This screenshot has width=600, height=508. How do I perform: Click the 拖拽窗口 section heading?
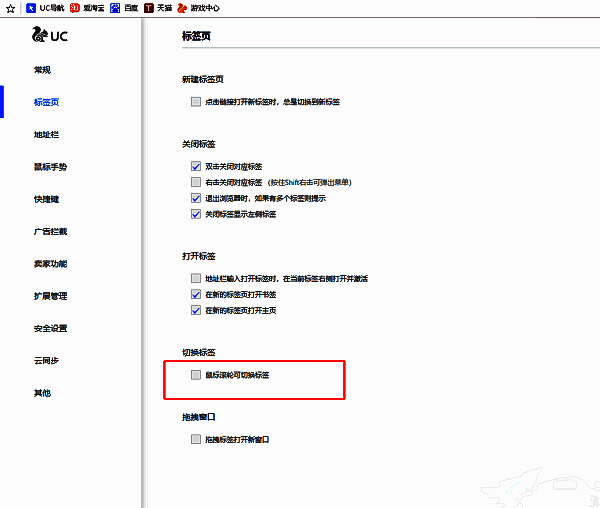199,417
